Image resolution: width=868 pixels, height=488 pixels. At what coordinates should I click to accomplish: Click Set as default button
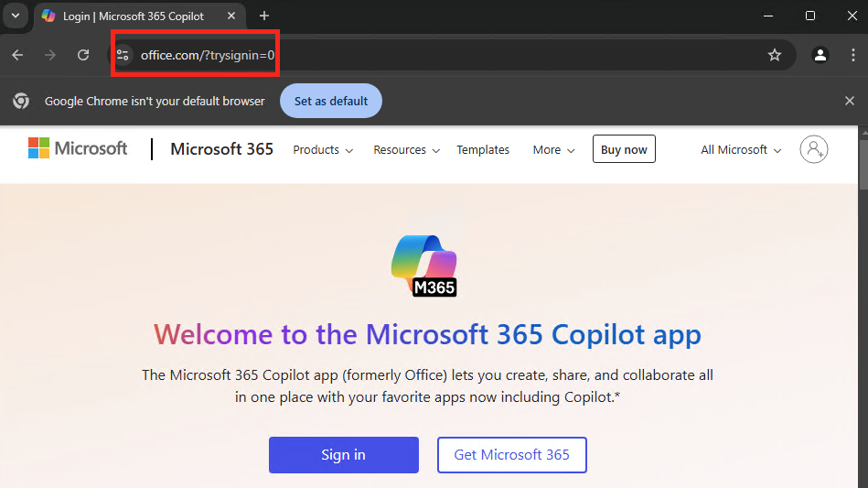tap(331, 101)
